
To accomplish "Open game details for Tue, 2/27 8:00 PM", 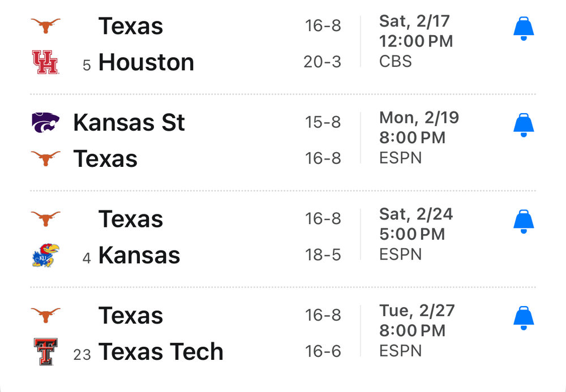I will coord(417,330).
